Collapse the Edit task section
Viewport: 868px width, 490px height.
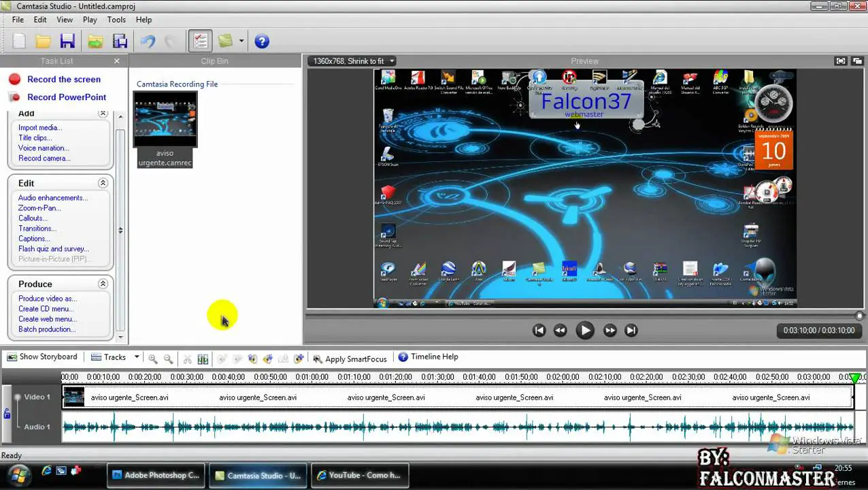[103, 183]
